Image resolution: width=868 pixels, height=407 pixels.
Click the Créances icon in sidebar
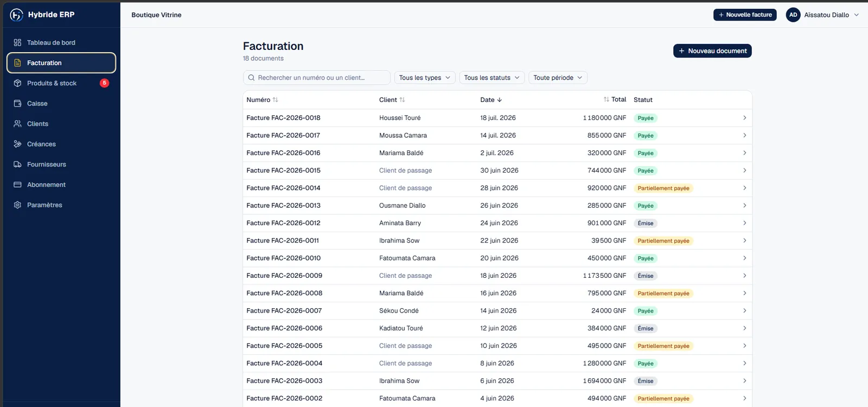(x=17, y=144)
